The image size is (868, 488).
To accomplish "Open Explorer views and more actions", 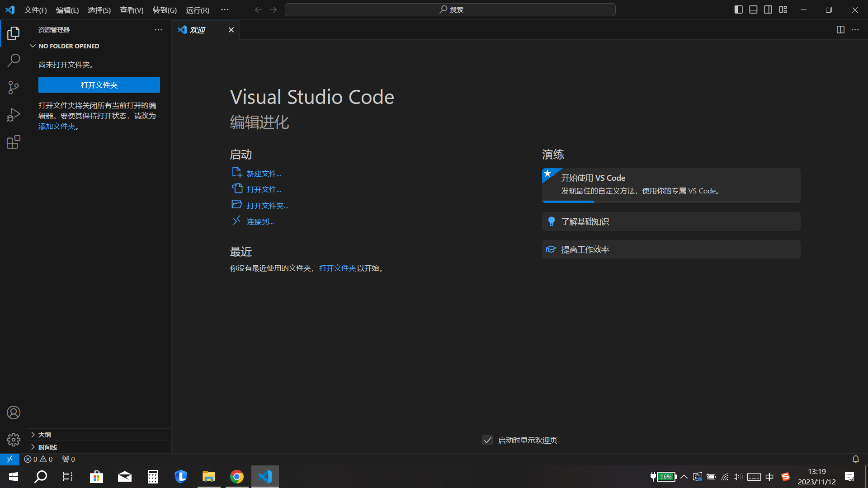I will tap(158, 30).
